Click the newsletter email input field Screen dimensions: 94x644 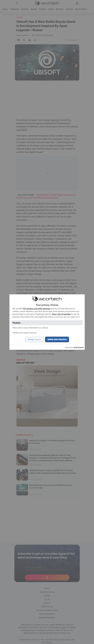coord(47,567)
